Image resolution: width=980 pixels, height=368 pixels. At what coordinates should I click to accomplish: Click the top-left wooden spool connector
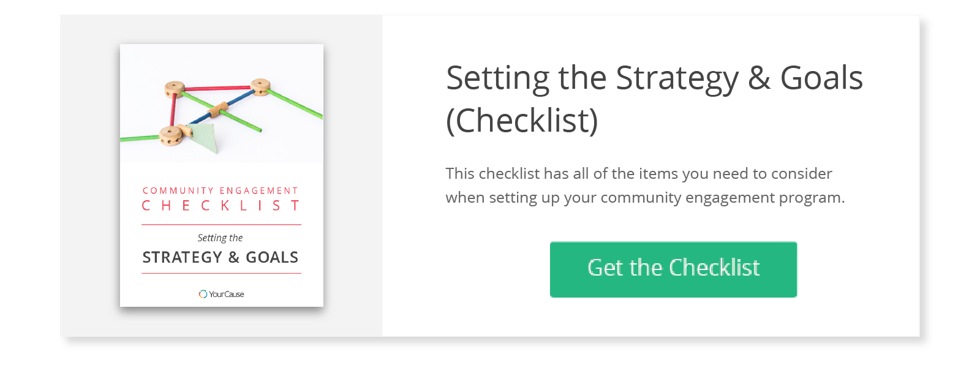tap(174, 89)
